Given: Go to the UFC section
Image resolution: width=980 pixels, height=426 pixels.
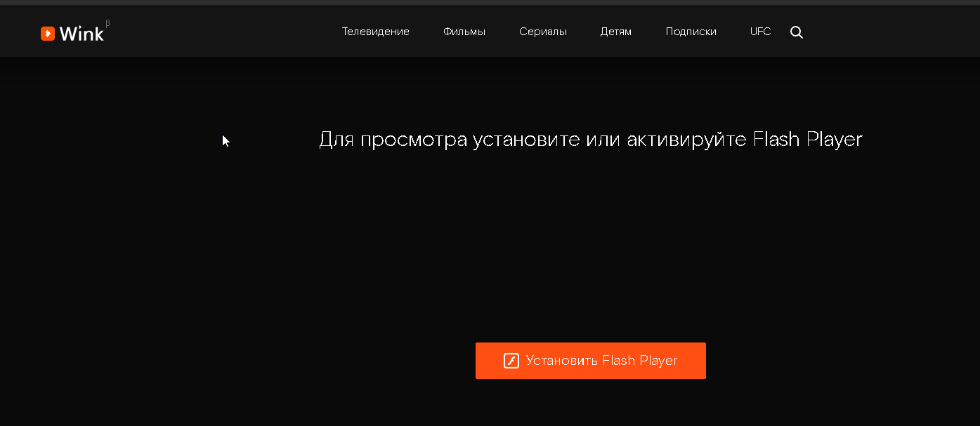Looking at the screenshot, I should (x=761, y=32).
